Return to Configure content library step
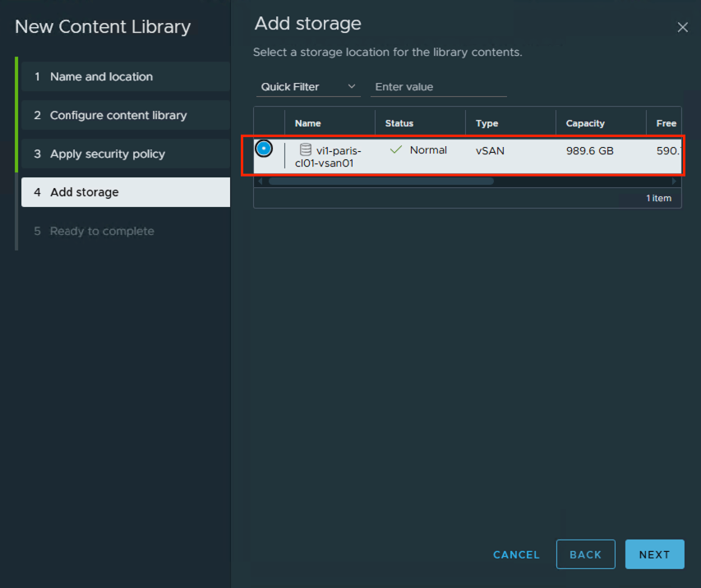701x588 pixels. pos(125,115)
